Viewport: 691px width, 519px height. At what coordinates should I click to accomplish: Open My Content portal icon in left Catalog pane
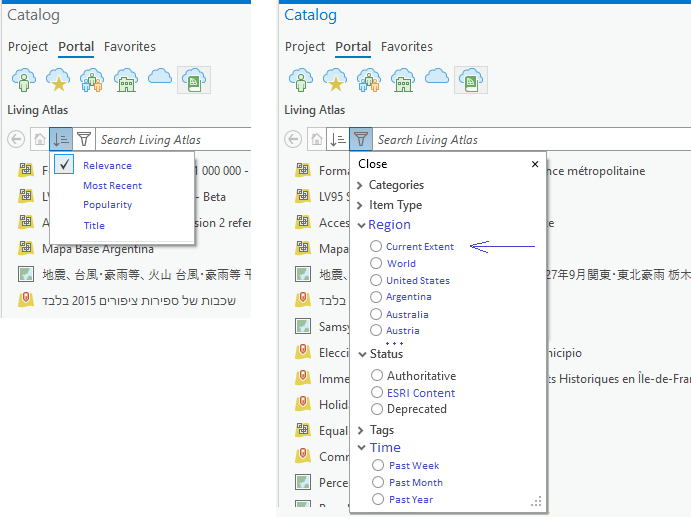[24, 80]
